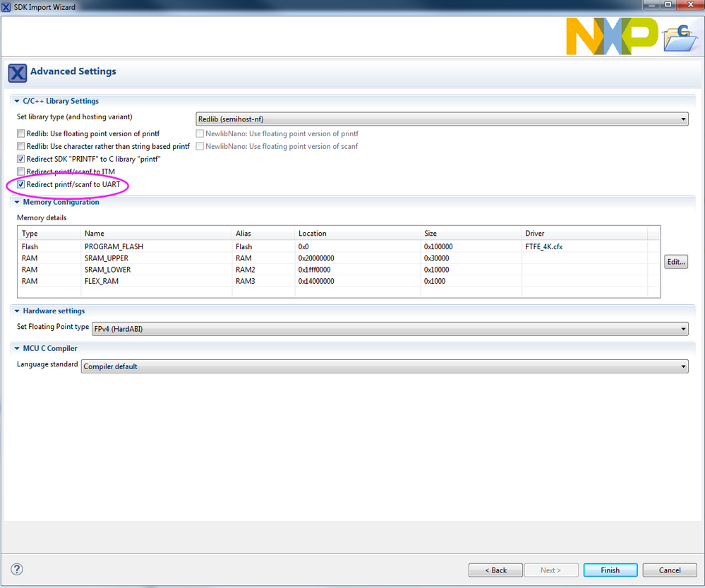Screen dimensions: 705x588
Task: Collapse the Memory Configuration section
Action: (x=17, y=203)
